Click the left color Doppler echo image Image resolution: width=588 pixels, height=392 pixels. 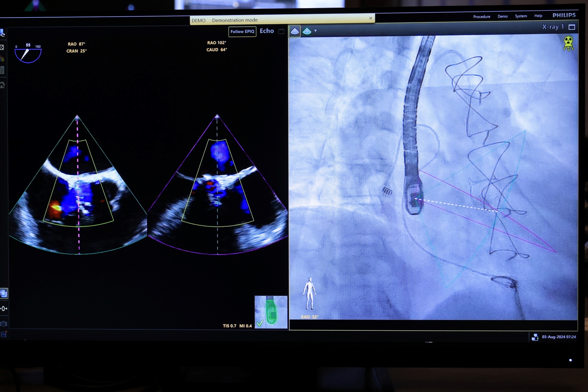[78, 185]
